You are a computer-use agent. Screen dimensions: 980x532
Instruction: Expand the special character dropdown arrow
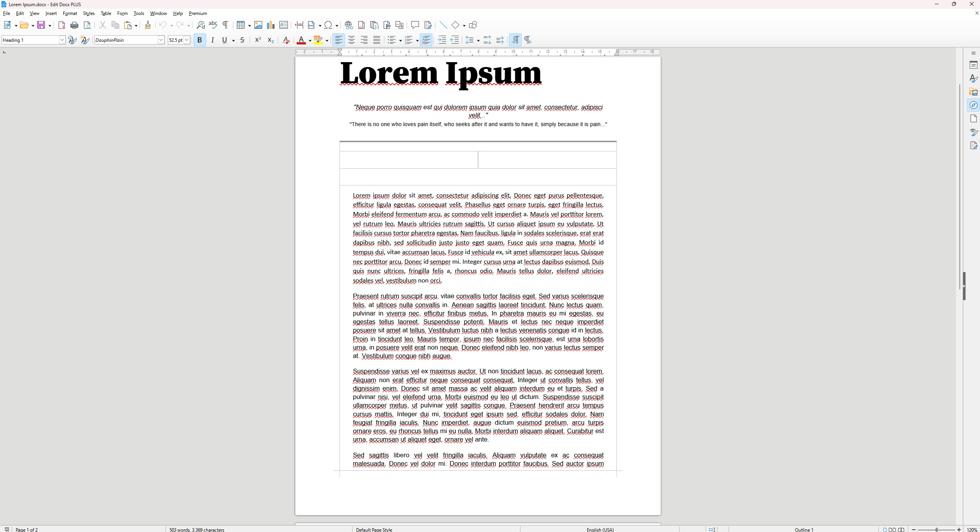[337, 26]
